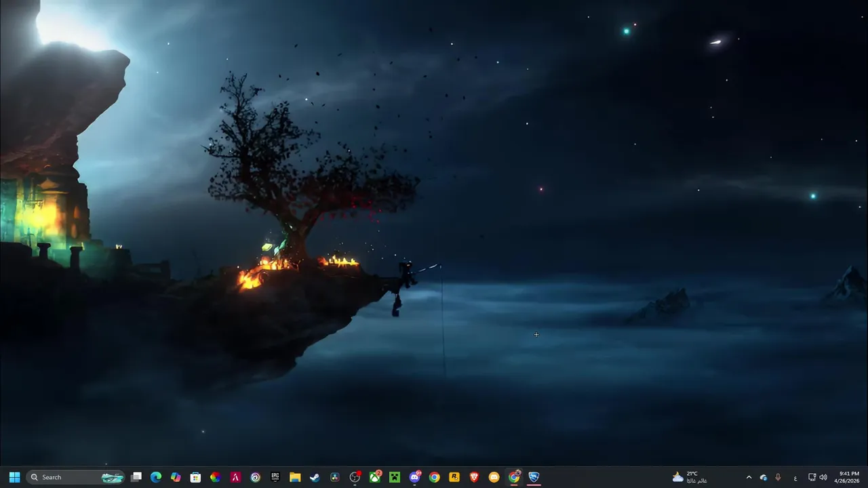Viewport: 868px width, 488px height.
Task: Open the clock showing 9:41 PM
Action: (x=848, y=477)
